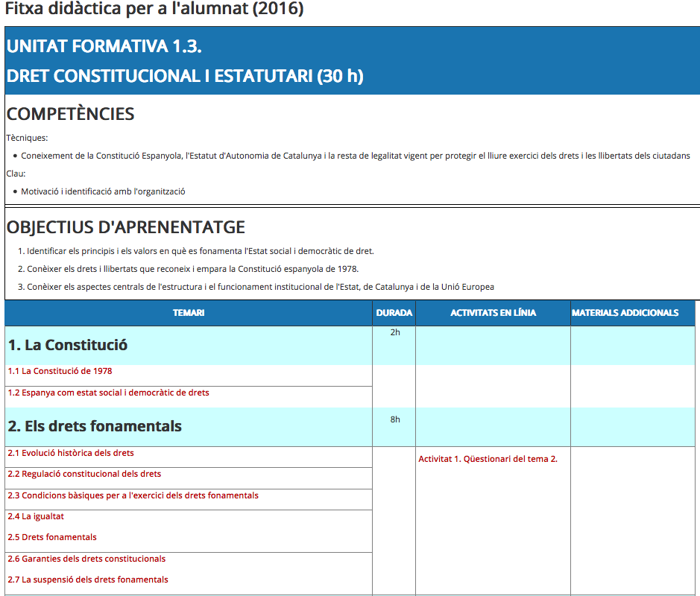The width and height of the screenshot is (700, 596).
Task: Click the MATERIALS ADDICIONALS column header
Action: pyautogui.click(x=625, y=313)
